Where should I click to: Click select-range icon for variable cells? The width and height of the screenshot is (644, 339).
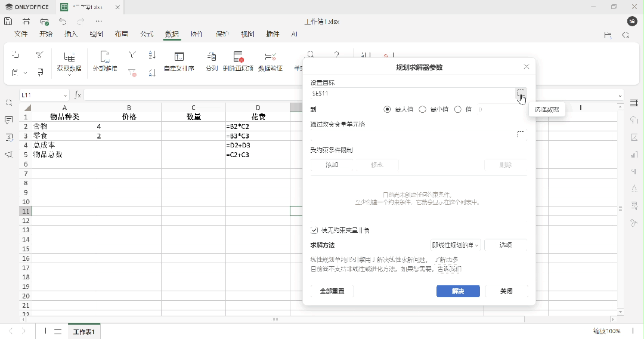click(x=521, y=134)
